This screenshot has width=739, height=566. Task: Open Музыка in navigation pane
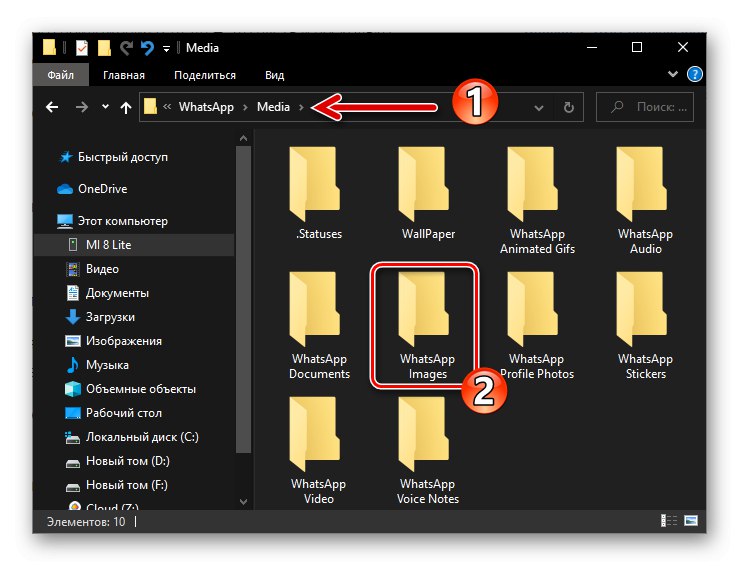(97, 365)
